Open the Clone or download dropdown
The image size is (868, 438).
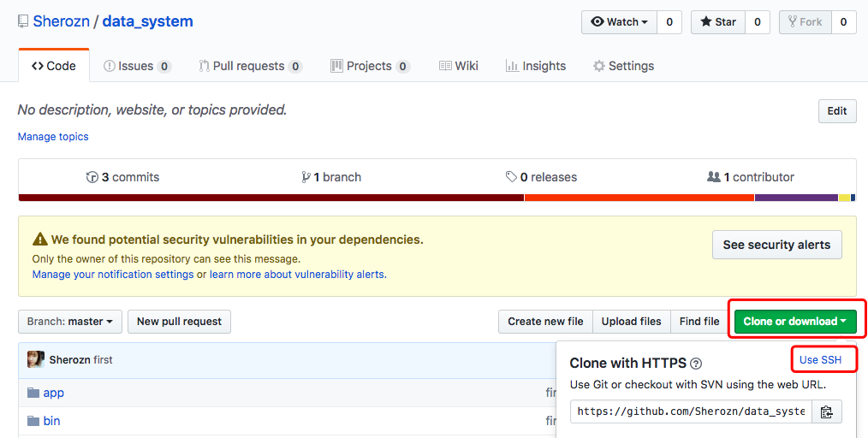795,322
